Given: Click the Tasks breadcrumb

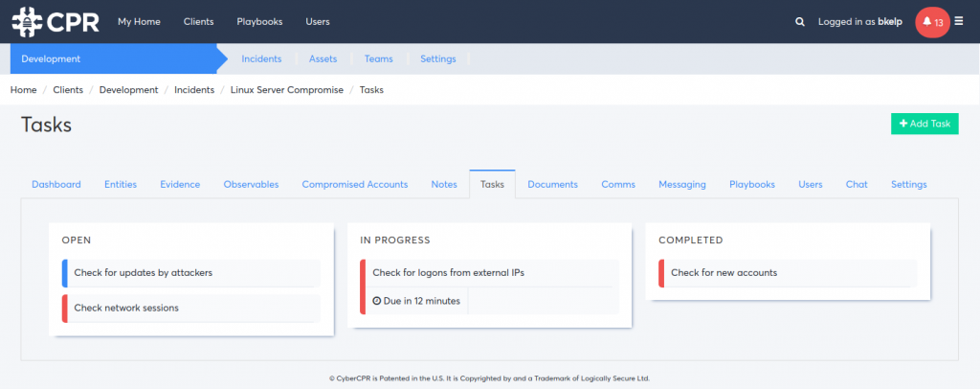Looking at the screenshot, I should point(371,89).
